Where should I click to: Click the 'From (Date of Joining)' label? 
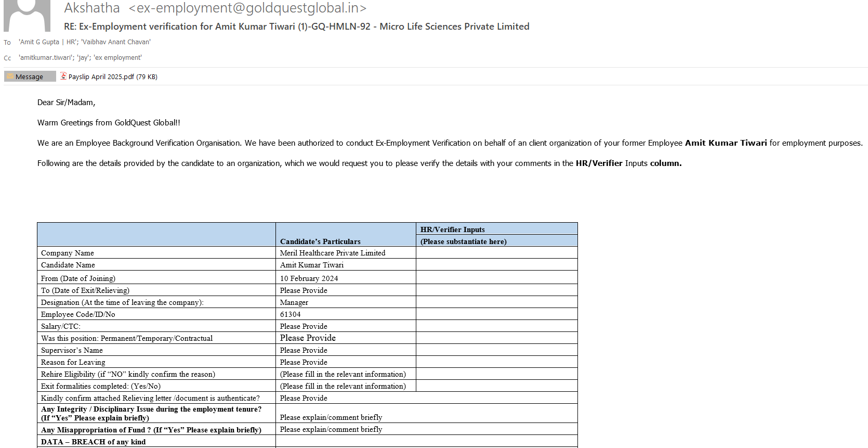78,278
